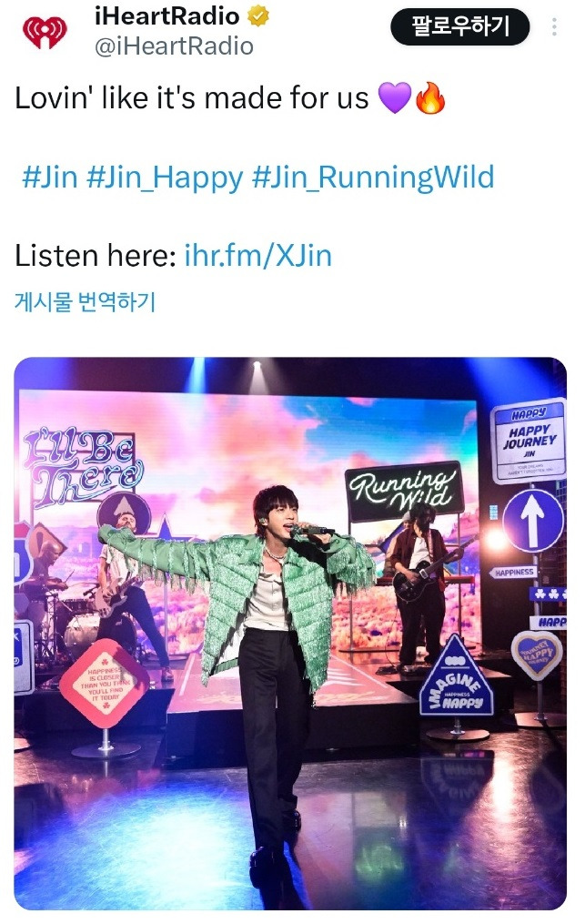Click the Running Wild neon sign in photo
This screenshot has width=585, height=924.
[x=404, y=491]
